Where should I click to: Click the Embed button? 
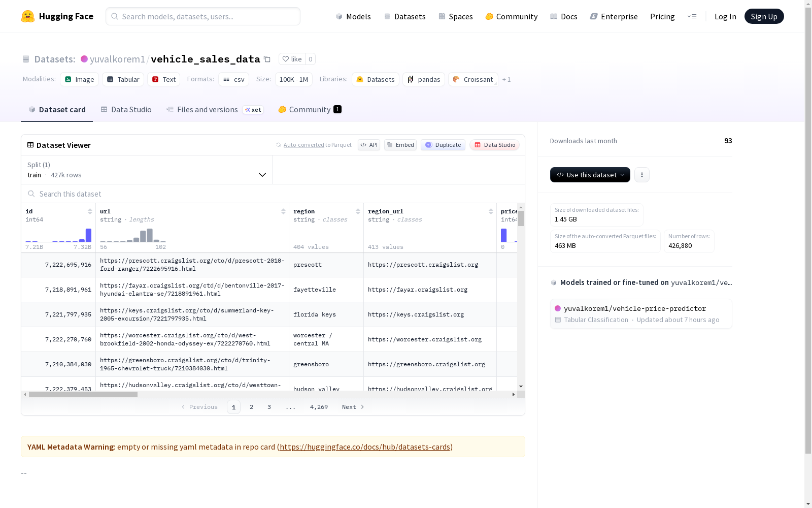click(400, 145)
